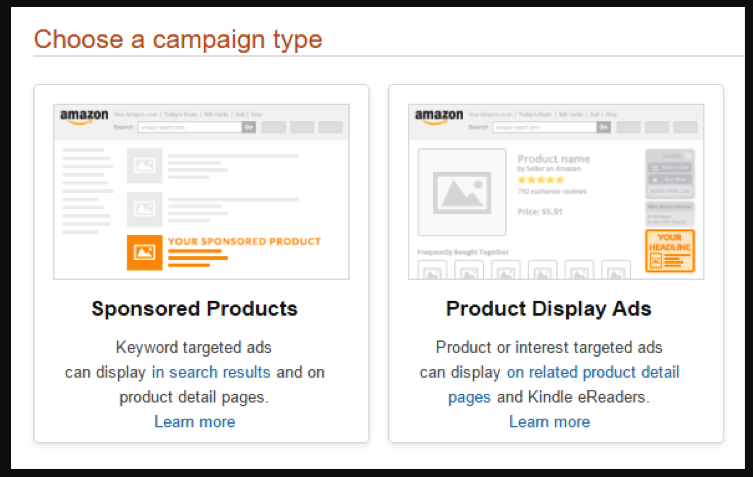Click the Amazon logo in Product Display Ads preview

click(439, 116)
